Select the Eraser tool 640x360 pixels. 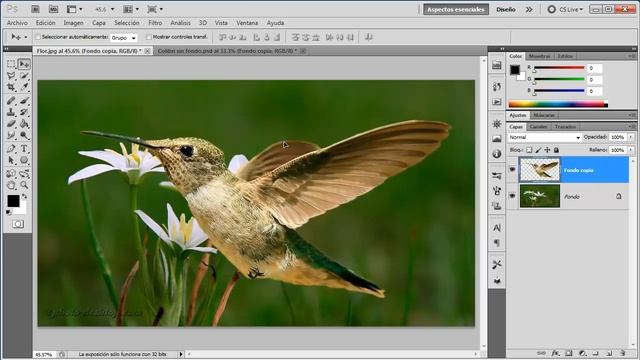coord(11,123)
